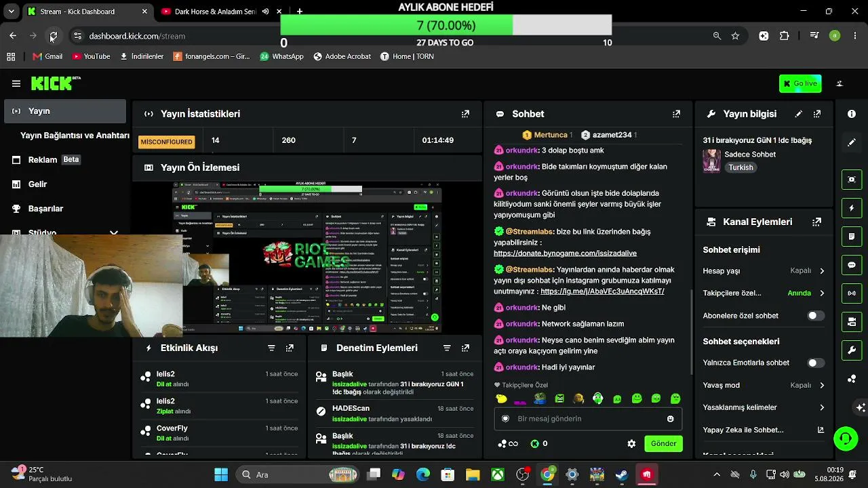
Task: Expand Hesap yaşı setting
Action: tap(764, 271)
